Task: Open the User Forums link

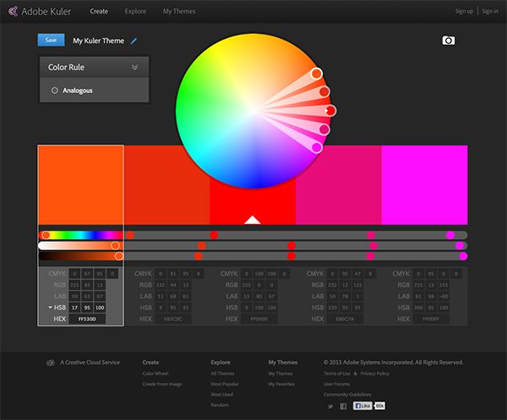Action: tap(336, 385)
